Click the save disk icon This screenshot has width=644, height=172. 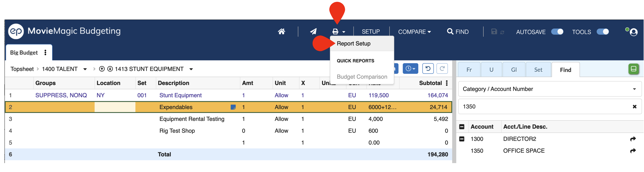(494, 32)
